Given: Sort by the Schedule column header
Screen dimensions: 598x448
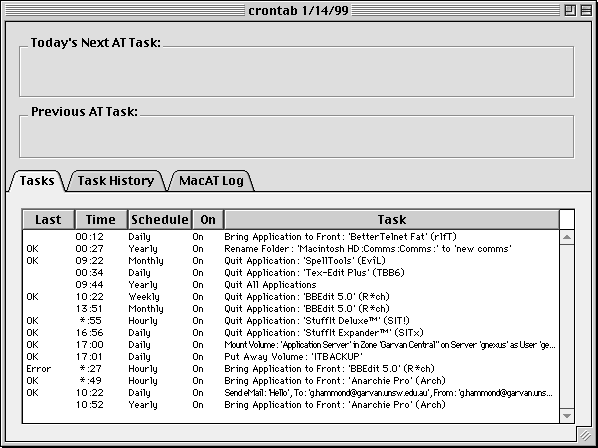Looking at the screenshot, I should click(x=159, y=220).
